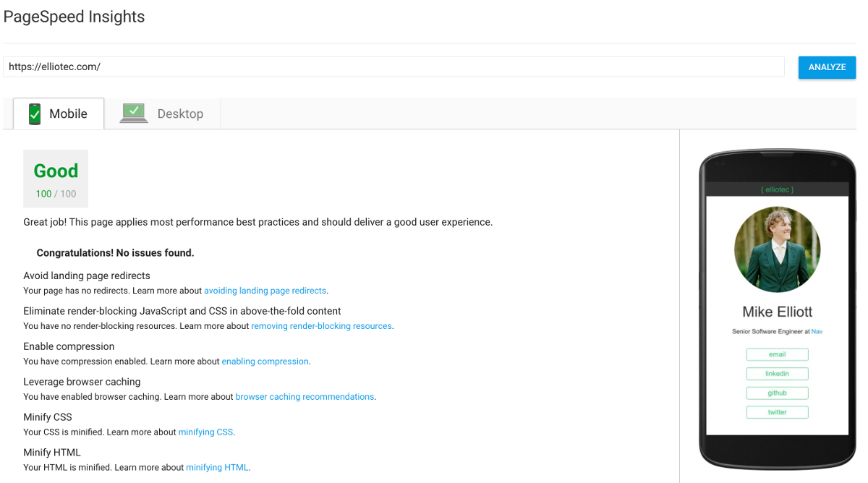Switch to the Desktop tab
The image size is (868, 483).
[x=162, y=114]
